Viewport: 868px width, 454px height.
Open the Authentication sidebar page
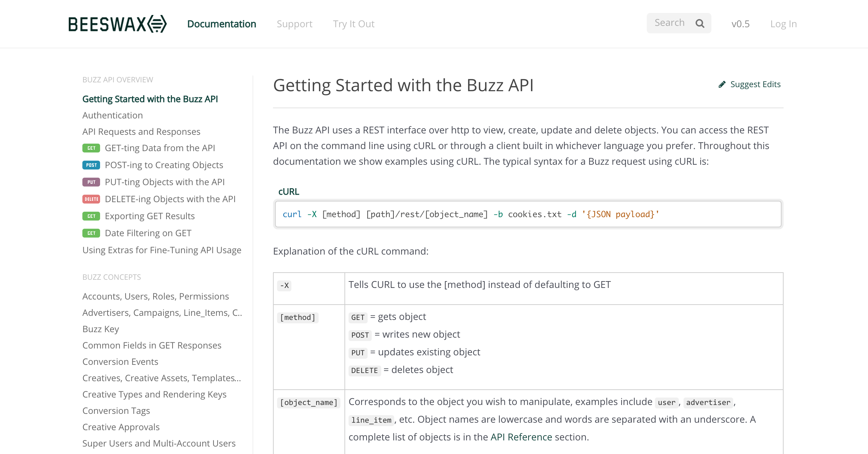(x=112, y=115)
